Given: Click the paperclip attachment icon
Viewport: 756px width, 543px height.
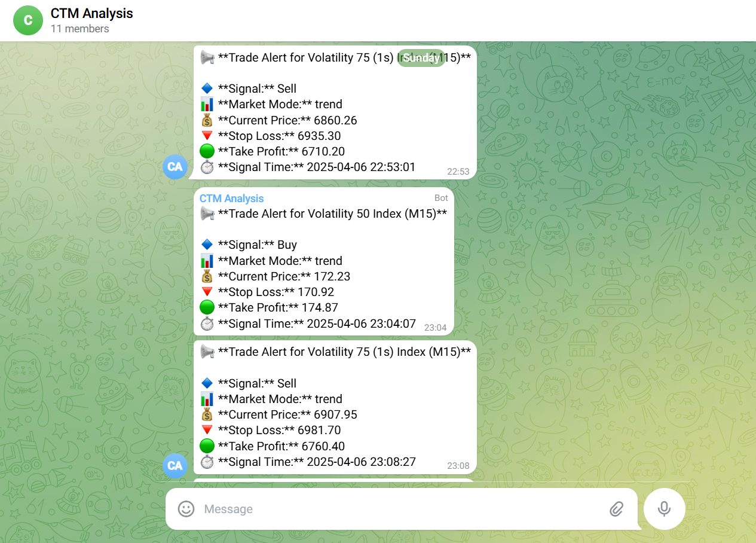Looking at the screenshot, I should [x=616, y=509].
